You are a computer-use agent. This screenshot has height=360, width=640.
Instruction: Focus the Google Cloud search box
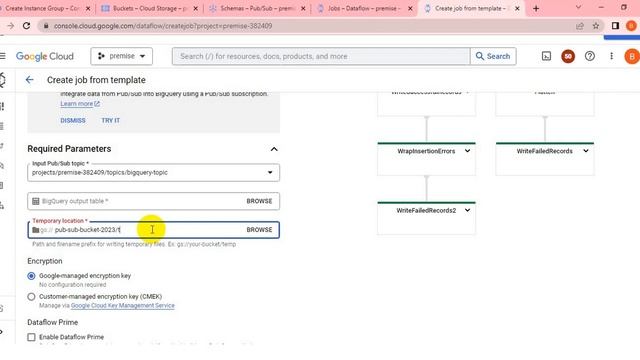321,56
